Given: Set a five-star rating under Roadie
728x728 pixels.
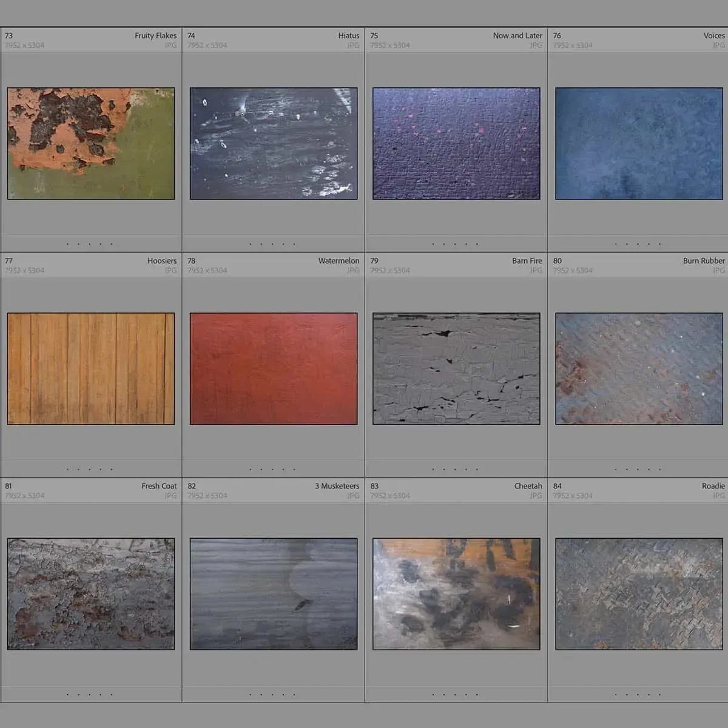Looking at the screenshot, I should (660, 694).
